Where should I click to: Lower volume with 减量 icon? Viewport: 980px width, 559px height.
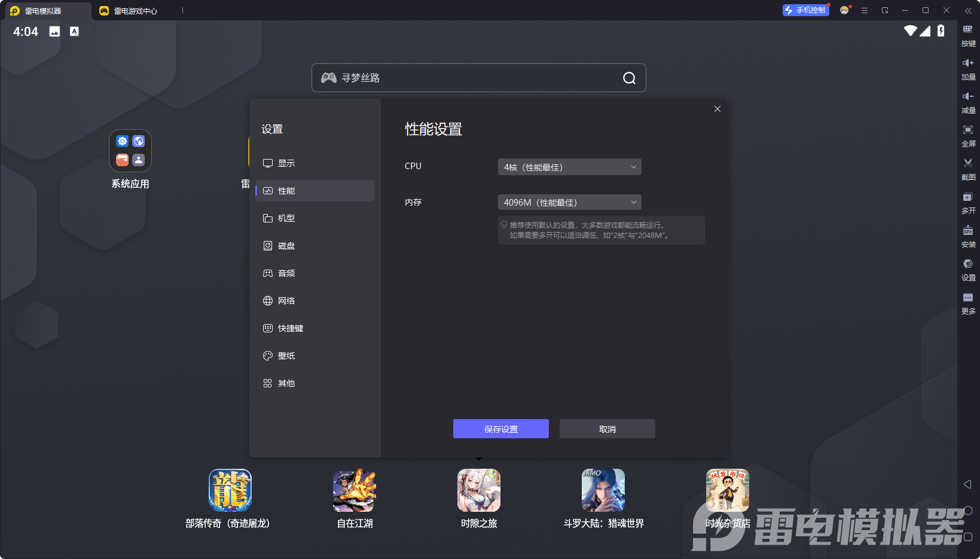(x=968, y=103)
